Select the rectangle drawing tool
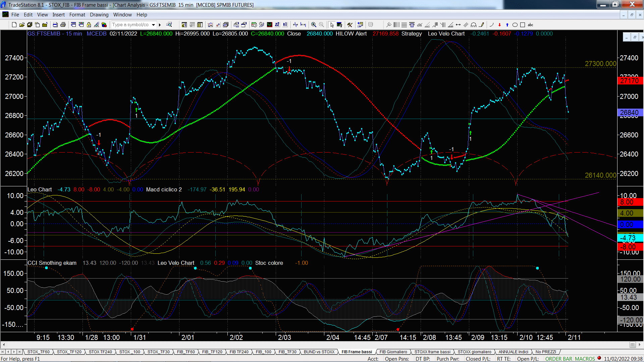 tap(523, 25)
